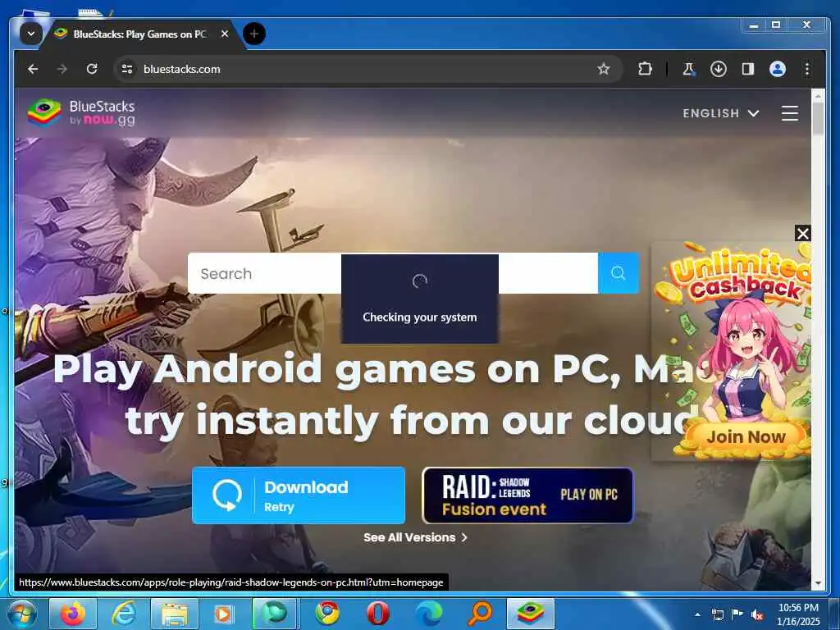Click the page vertical scrollbar thumb
Viewport: 840px width, 630px height.
pos(818,117)
